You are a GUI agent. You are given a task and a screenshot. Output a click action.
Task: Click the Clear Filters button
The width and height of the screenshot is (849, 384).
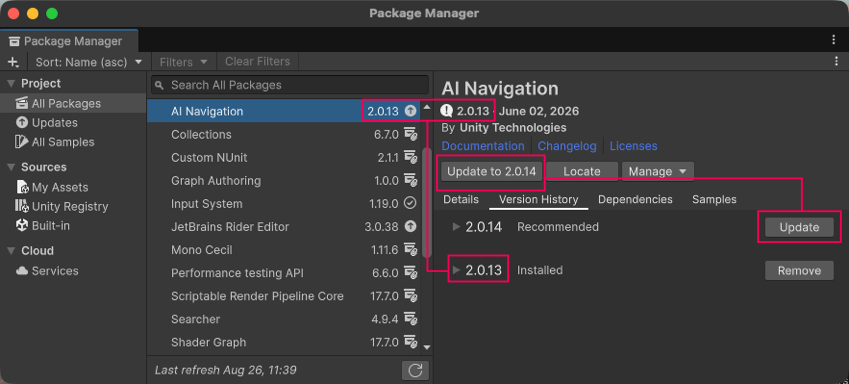tap(257, 62)
